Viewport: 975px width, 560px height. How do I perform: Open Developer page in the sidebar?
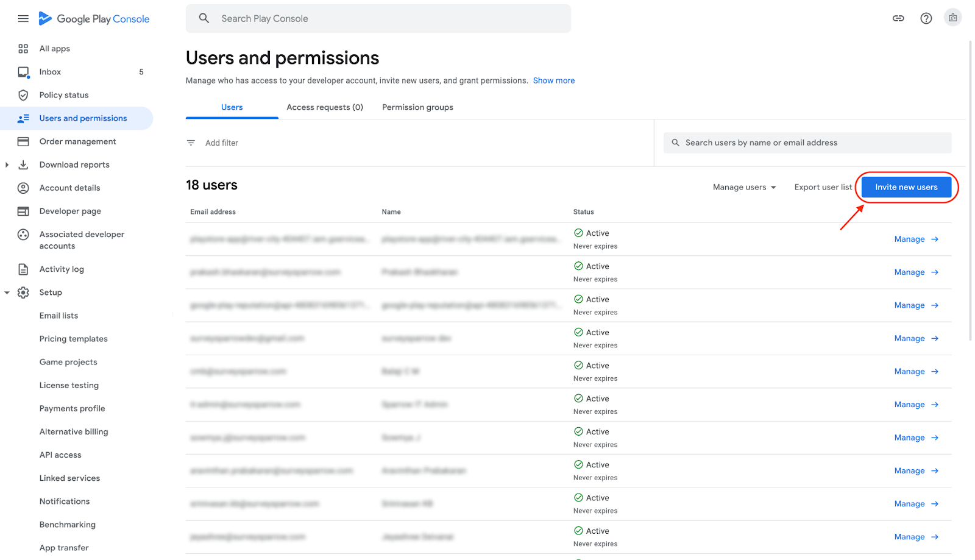(70, 211)
